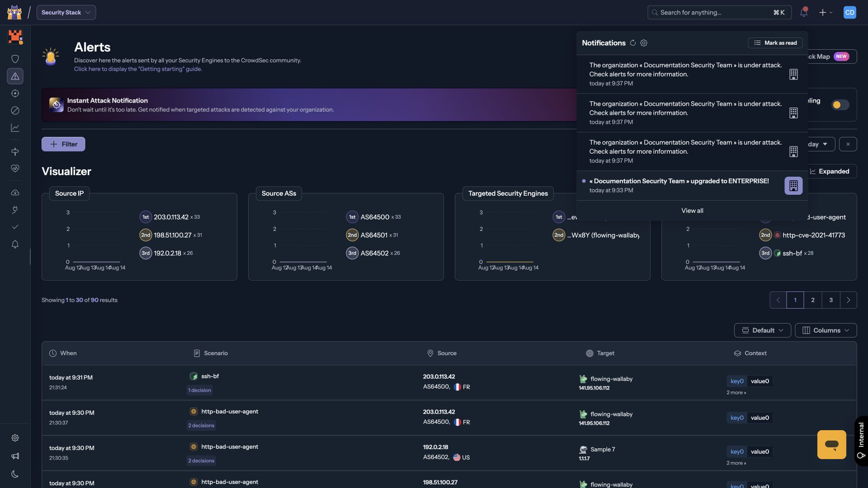Expand '2 more' context in ssh-bf row
868x488 pixels.
click(x=736, y=392)
